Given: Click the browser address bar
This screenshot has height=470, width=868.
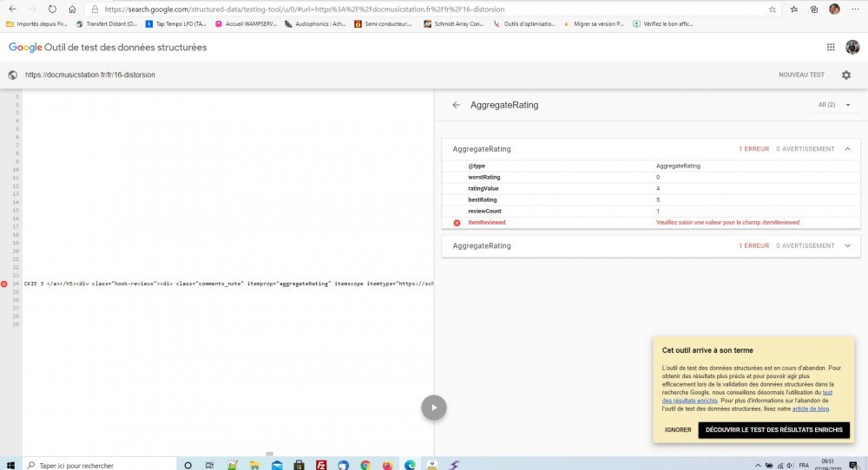Looking at the screenshot, I should [426, 9].
